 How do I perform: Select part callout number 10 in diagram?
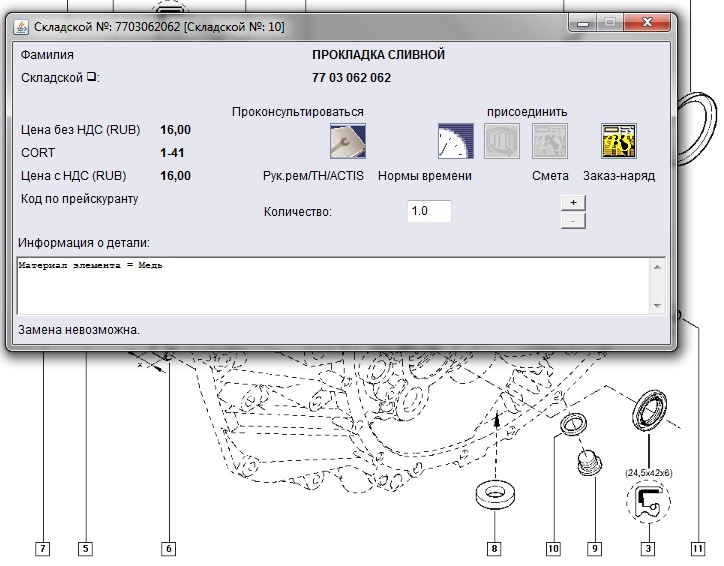[553, 548]
